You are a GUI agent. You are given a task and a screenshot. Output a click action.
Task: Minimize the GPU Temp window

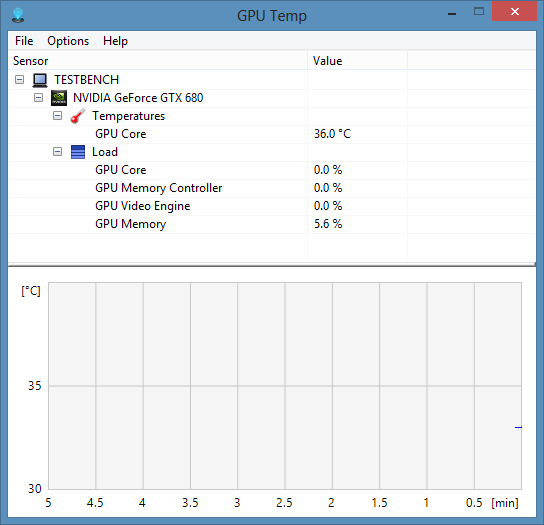pos(452,13)
